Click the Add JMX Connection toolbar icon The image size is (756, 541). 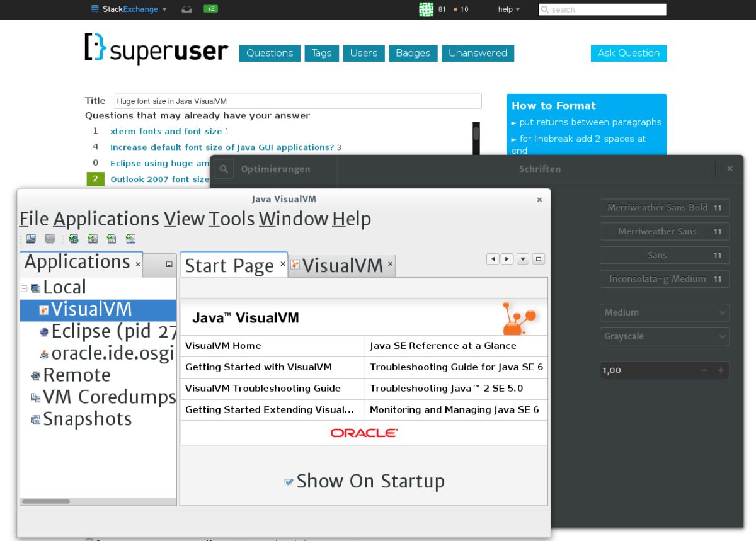coord(93,239)
